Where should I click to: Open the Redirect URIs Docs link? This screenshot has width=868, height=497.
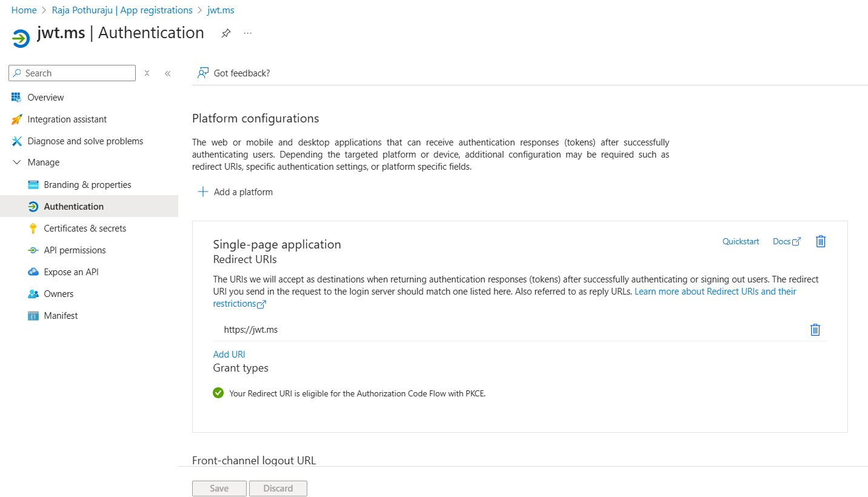(783, 241)
